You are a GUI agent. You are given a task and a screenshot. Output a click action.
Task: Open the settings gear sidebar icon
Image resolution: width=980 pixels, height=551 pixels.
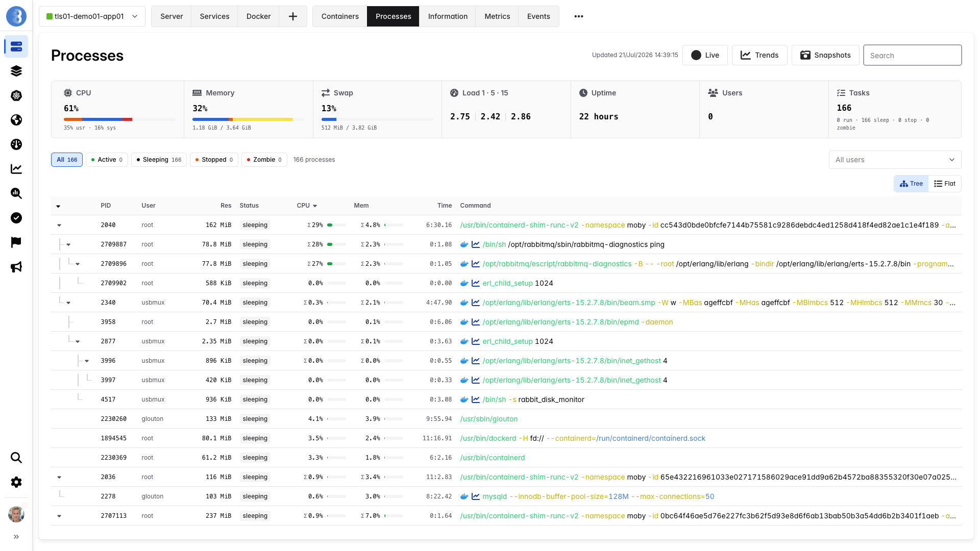[x=16, y=482]
